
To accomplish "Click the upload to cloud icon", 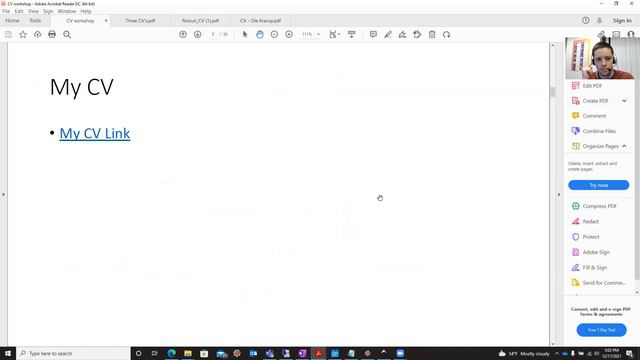I will click(x=38, y=35).
